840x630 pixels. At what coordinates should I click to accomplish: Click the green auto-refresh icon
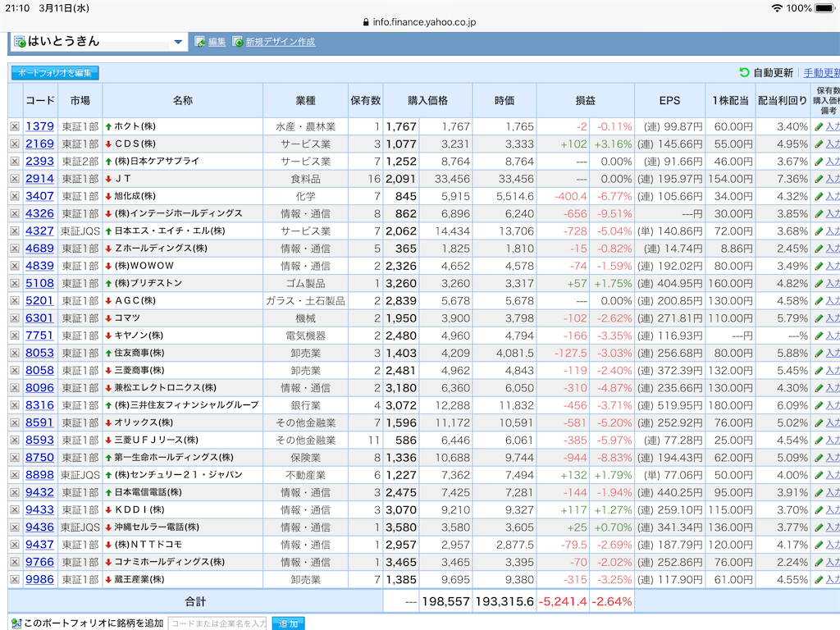coord(744,72)
